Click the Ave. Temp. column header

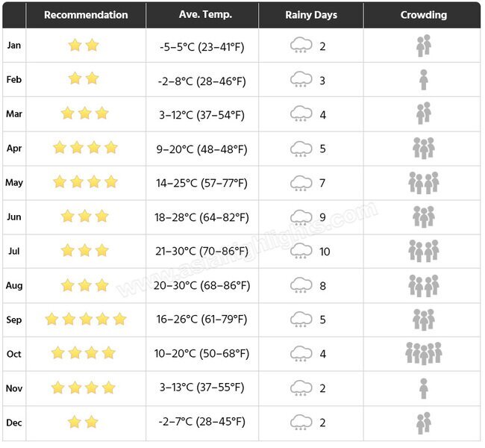[x=205, y=15]
